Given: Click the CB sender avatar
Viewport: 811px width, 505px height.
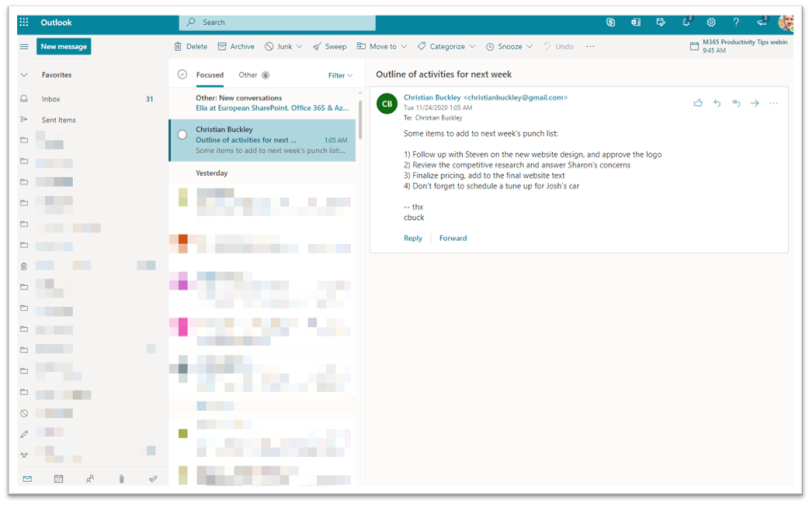Looking at the screenshot, I should 387,103.
